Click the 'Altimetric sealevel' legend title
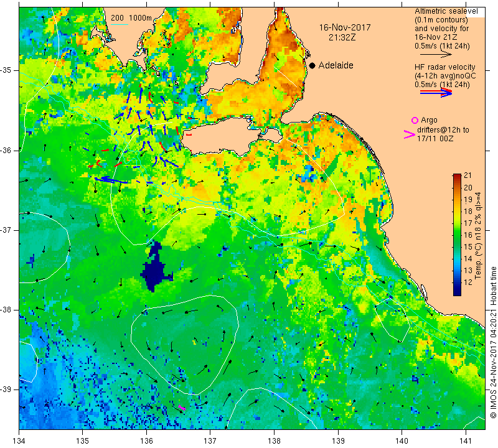Viewport: 498px width, 448px height. click(446, 11)
